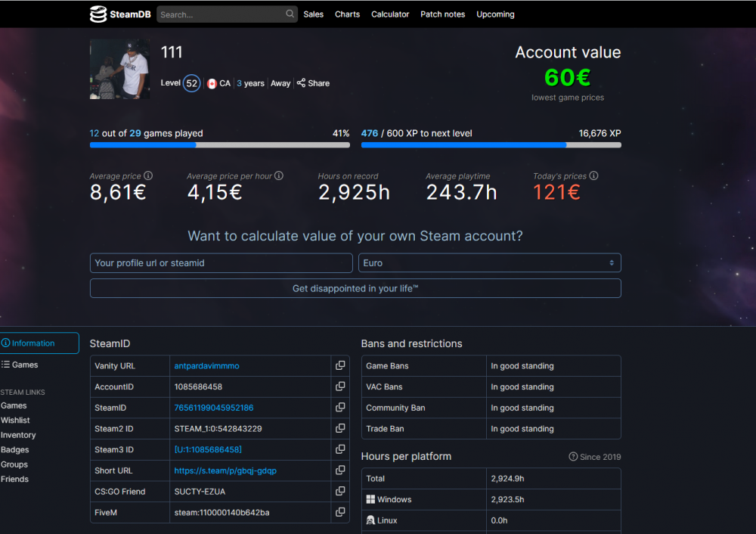
Task: Click the Trade Ban status cell
Action: [553, 429]
